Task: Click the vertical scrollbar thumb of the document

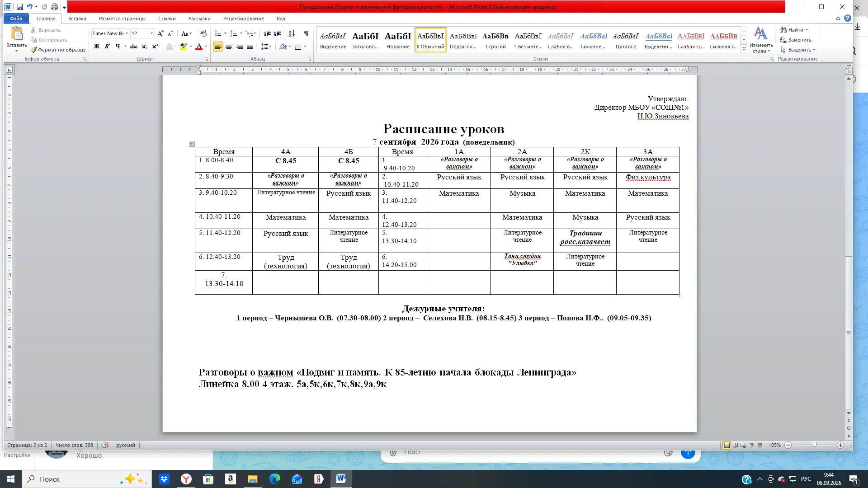Action: (x=849, y=333)
